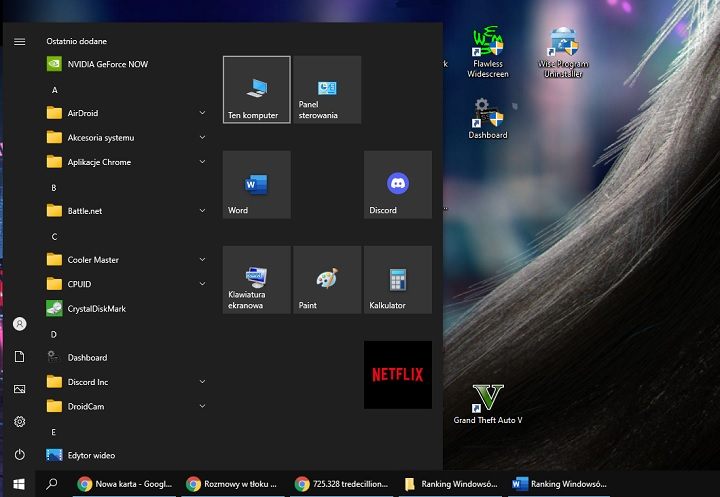Expand the Cooler Master folder chevron

tap(202, 259)
